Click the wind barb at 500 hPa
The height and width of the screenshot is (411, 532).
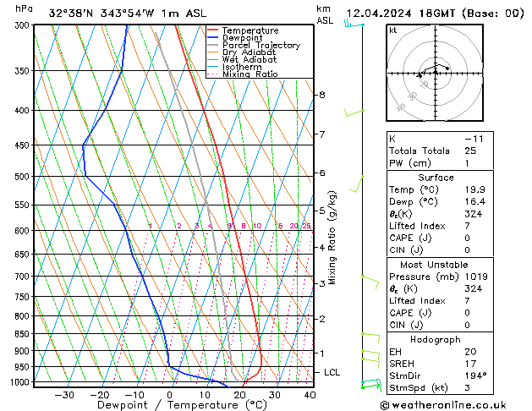(357, 184)
